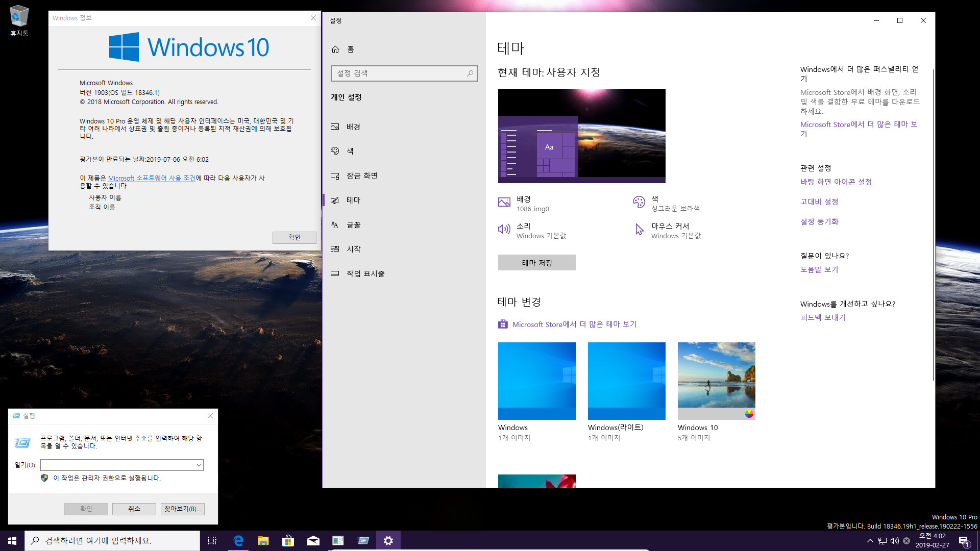
Task: Click the taskbar search box
Action: [x=112, y=541]
